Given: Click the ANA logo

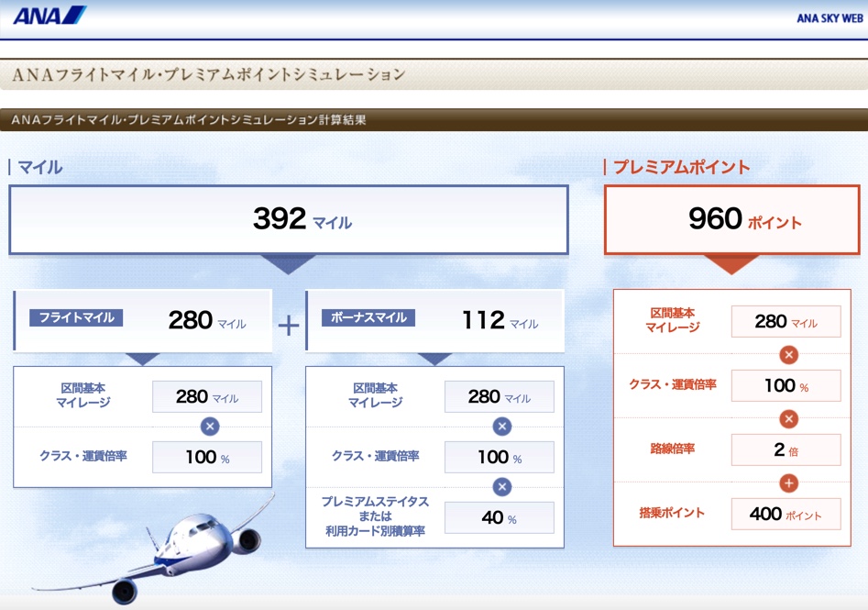Looking at the screenshot, I should point(49,16).
